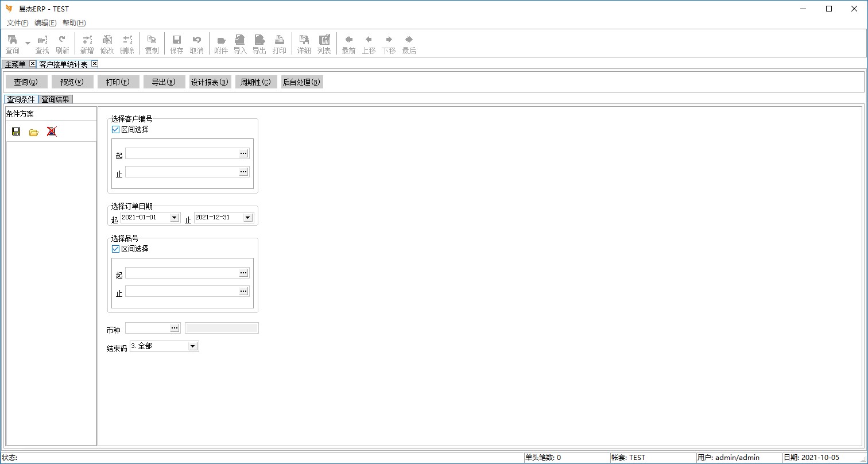This screenshot has height=464, width=868.
Task: Expand the order end date dropdown
Action: click(248, 218)
